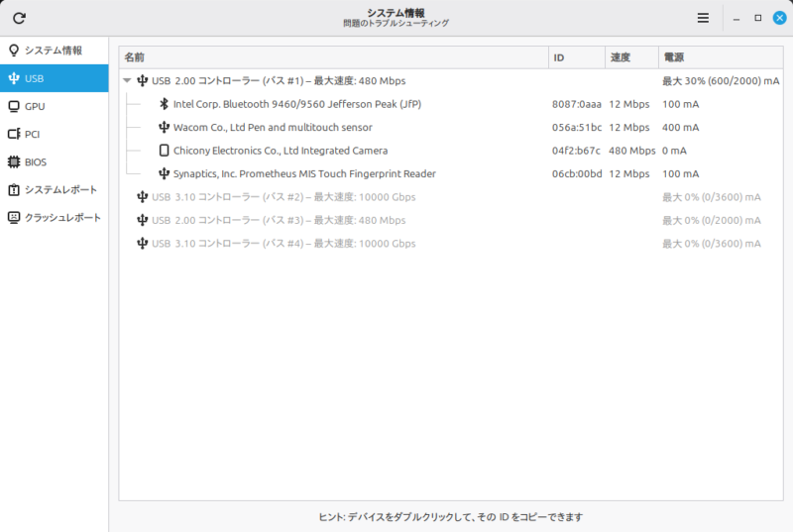Image resolution: width=793 pixels, height=532 pixels.
Task: Open the PCI sidebar section
Action: pos(32,134)
